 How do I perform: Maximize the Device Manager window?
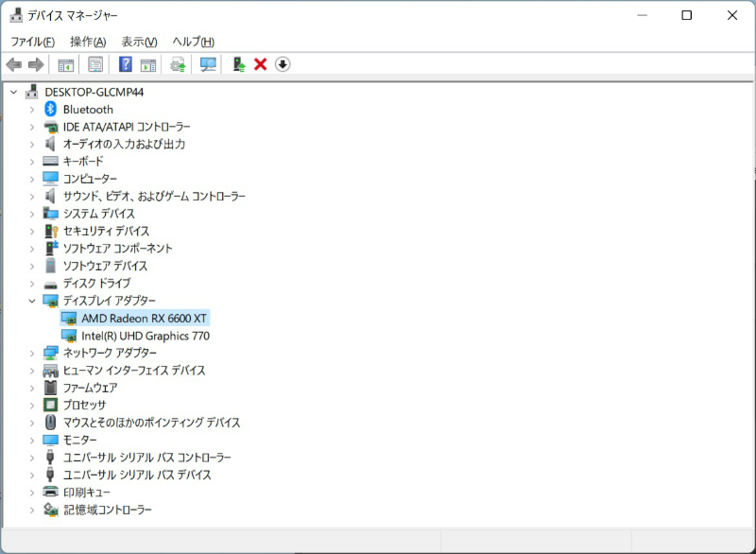pos(687,15)
